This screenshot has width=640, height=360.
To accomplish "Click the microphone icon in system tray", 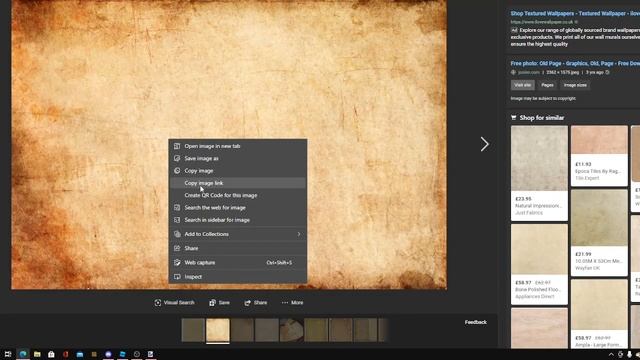I will coord(629,354).
